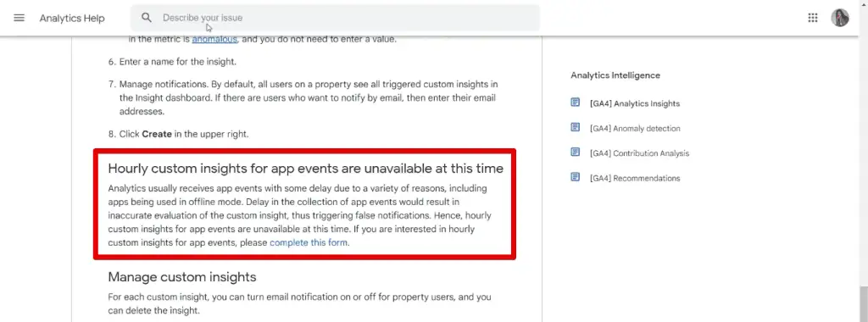Open [GA4] Recommendations article

point(635,178)
